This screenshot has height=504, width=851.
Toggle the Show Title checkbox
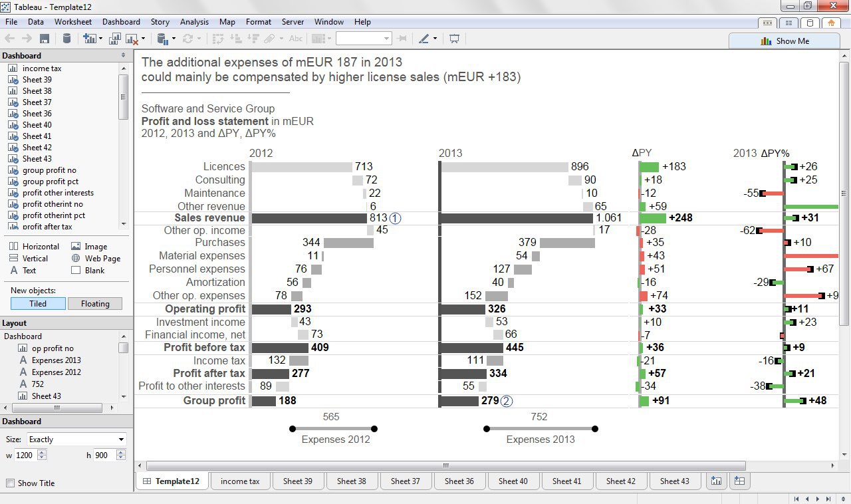point(10,483)
